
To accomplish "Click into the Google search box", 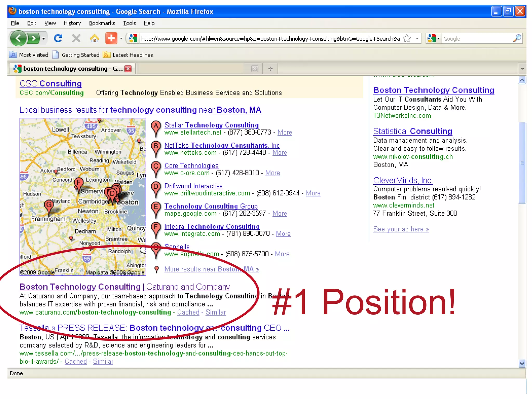I will point(477,39).
